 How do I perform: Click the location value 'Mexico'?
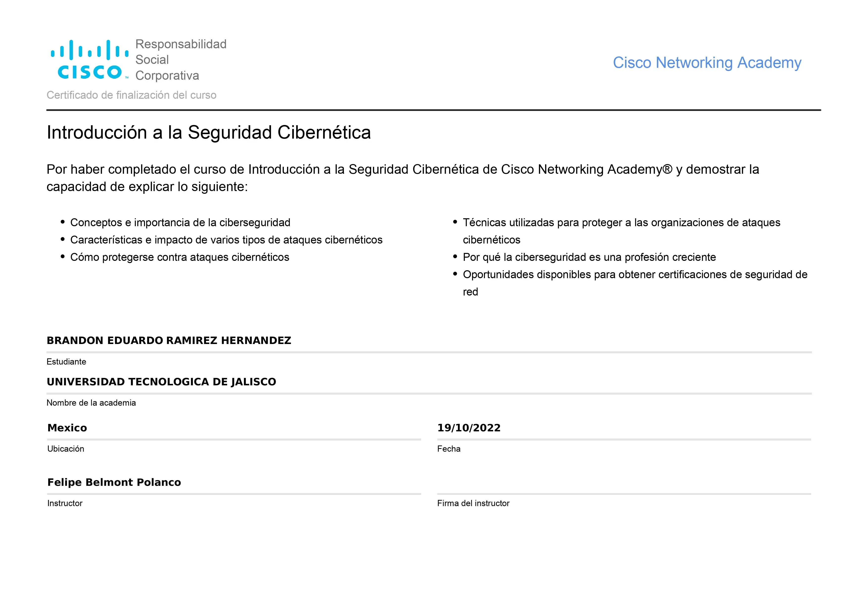pyautogui.click(x=67, y=428)
